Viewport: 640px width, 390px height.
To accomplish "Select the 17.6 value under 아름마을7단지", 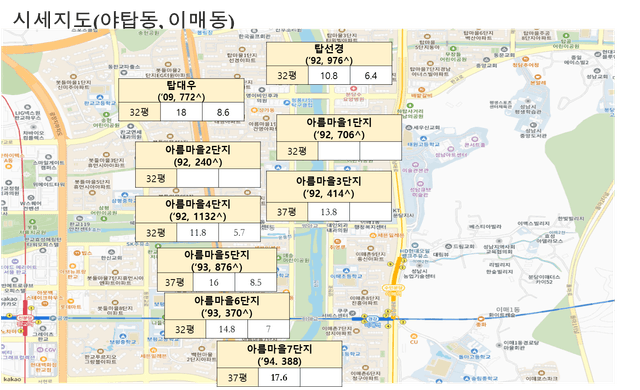I will tap(279, 377).
